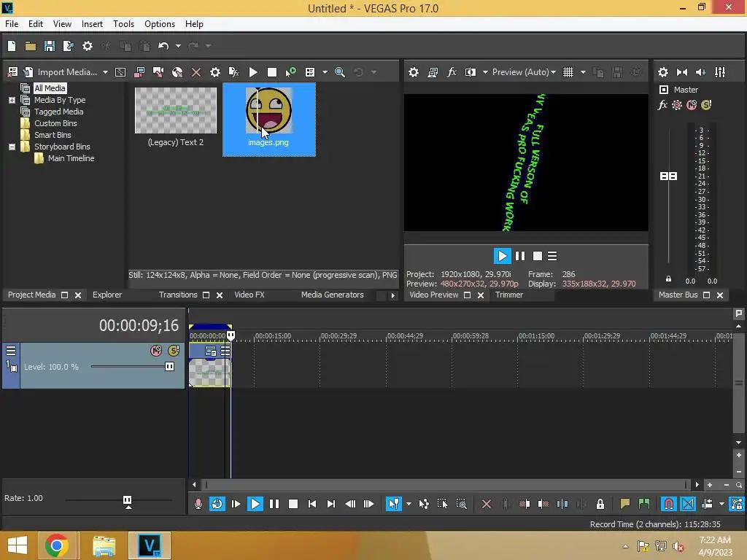
Task: Select the images.png media thumbnail
Action: [268, 111]
